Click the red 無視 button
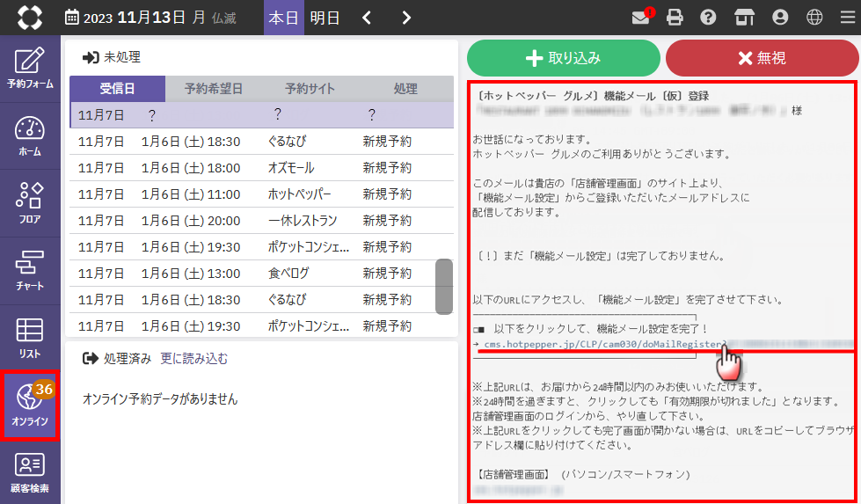The height and width of the screenshot is (504, 861). click(762, 58)
